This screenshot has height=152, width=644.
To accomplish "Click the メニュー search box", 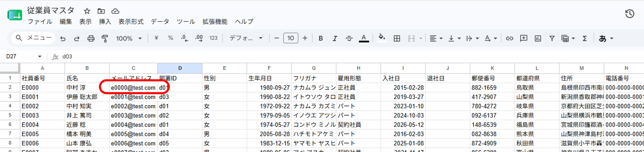I will point(33,38).
